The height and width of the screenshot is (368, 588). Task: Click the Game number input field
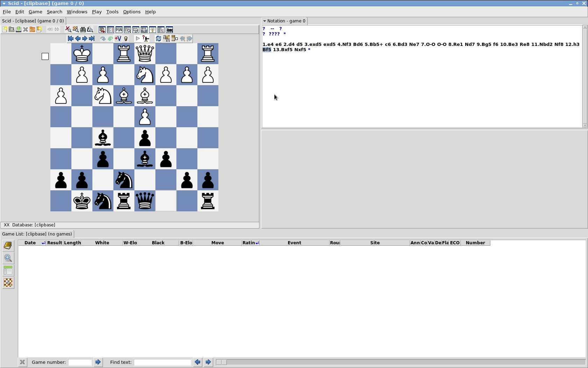click(80, 362)
